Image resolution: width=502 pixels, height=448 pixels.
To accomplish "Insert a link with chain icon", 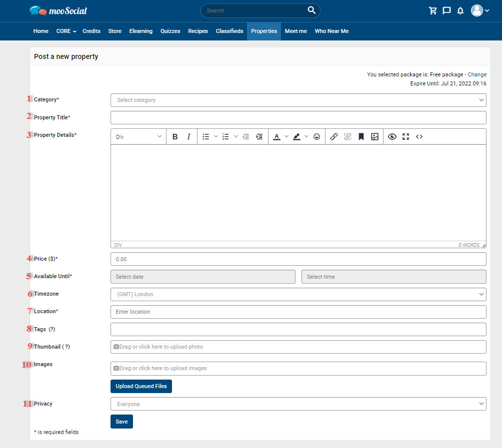I will click(334, 136).
